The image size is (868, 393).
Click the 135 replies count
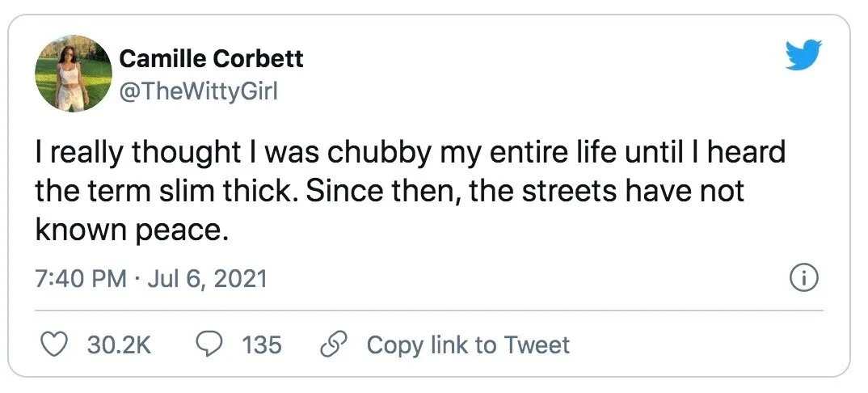click(x=262, y=345)
